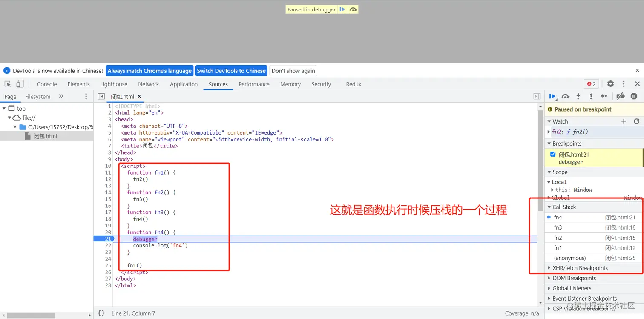Open DevTools settings gear
Viewport: 644px width, 319px height.
pos(610,84)
